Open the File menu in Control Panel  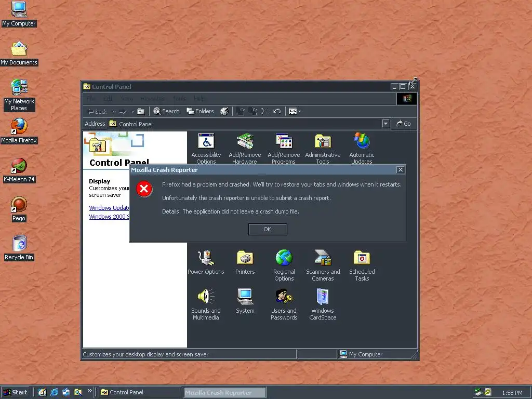point(91,99)
